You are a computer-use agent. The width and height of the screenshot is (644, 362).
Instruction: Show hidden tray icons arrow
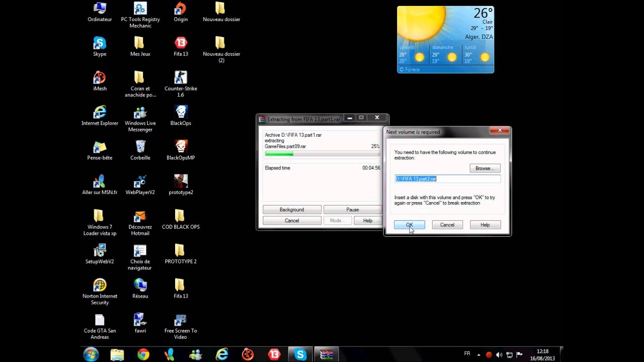(478, 355)
